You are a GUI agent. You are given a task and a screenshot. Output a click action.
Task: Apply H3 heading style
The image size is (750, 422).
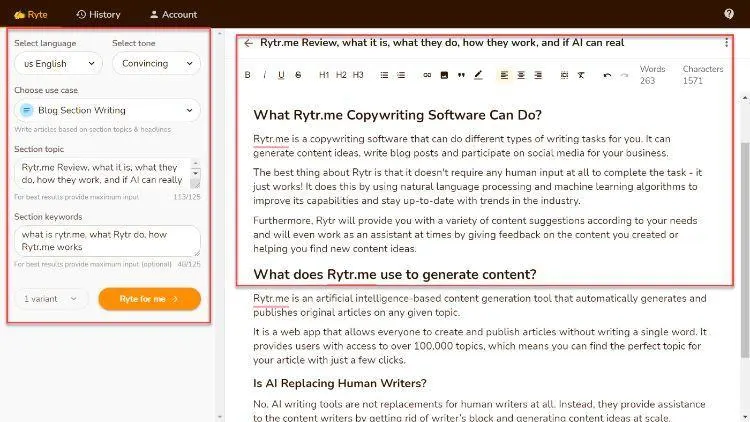[x=358, y=75]
